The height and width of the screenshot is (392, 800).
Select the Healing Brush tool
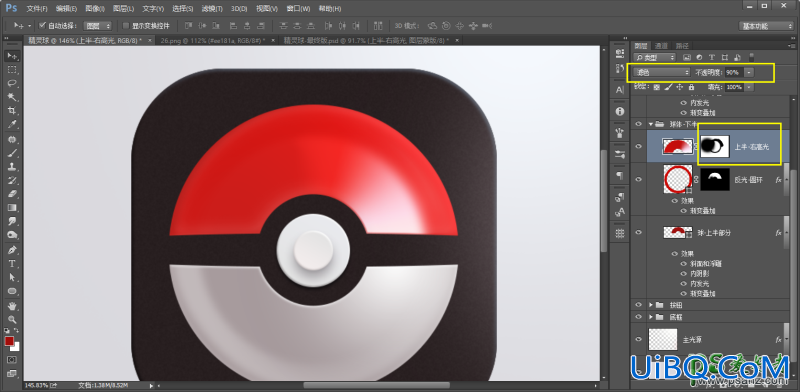12,139
